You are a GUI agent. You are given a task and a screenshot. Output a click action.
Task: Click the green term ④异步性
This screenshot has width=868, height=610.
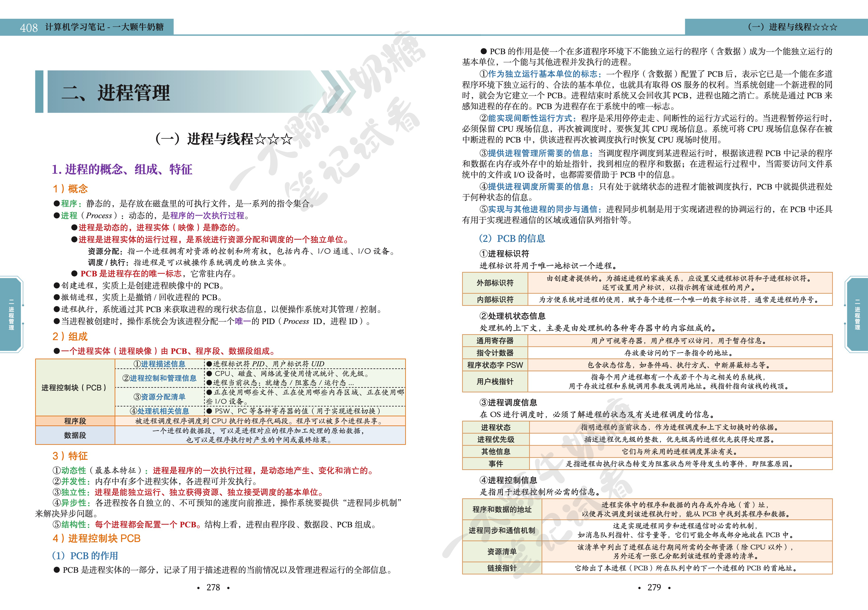coord(69,503)
